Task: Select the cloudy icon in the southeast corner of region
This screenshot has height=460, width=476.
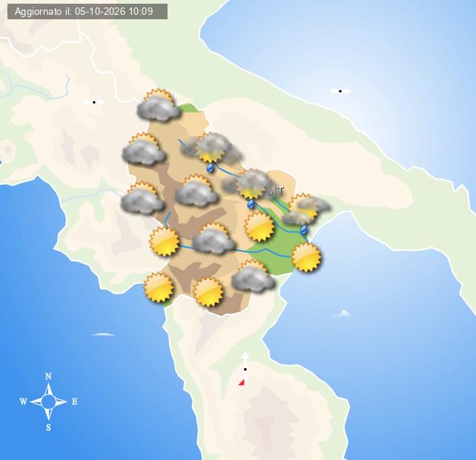Action: click(x=253, y=276)
